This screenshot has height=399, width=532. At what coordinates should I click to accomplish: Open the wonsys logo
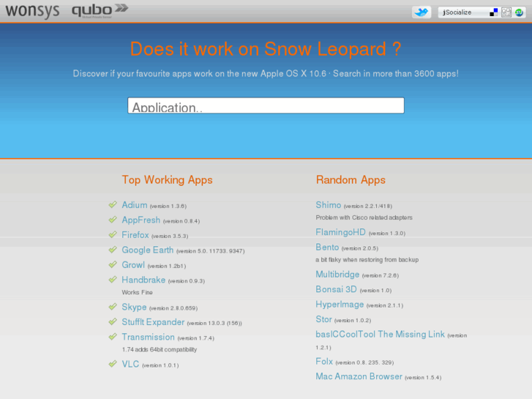(x=32, y=10)
